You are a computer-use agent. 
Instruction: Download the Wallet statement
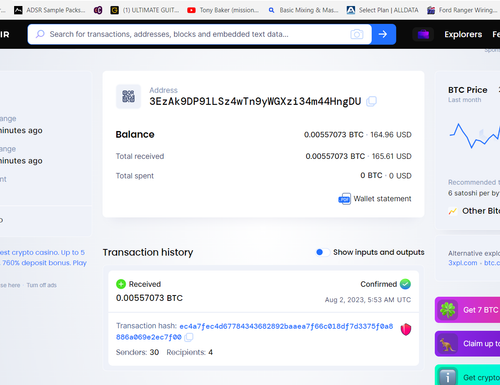click(382, 199)
